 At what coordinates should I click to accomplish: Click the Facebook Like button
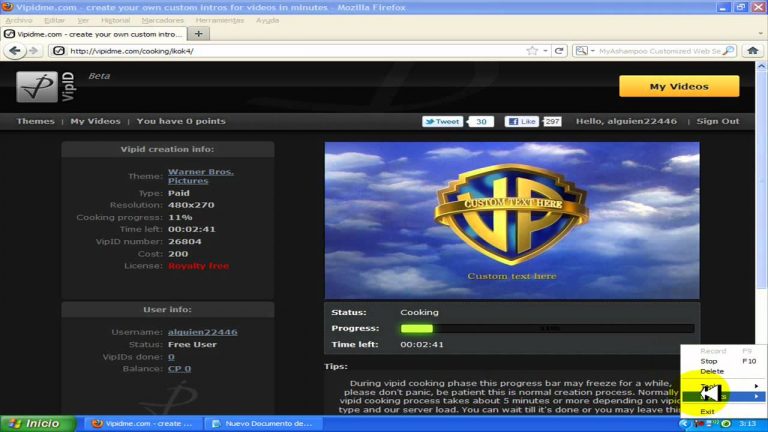pyautogui.click(x=522, y=121)
